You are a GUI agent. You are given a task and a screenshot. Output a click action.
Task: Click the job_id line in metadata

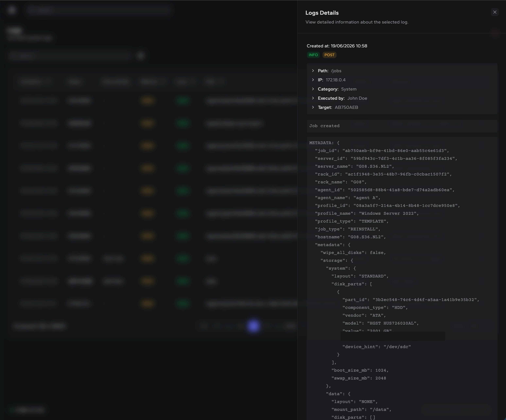[382, 151]
